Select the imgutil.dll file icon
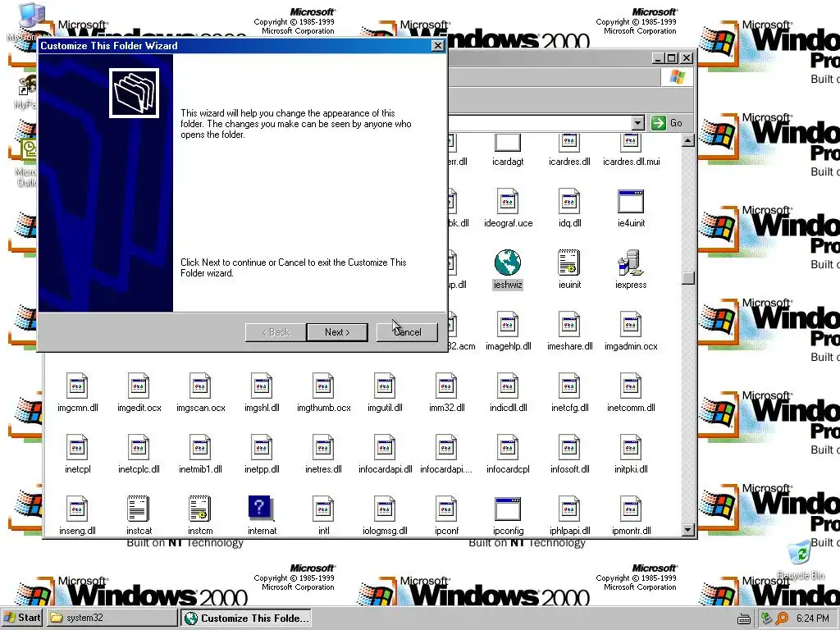The height and width of the screenshot is (630, 840). tap(385, 386)
